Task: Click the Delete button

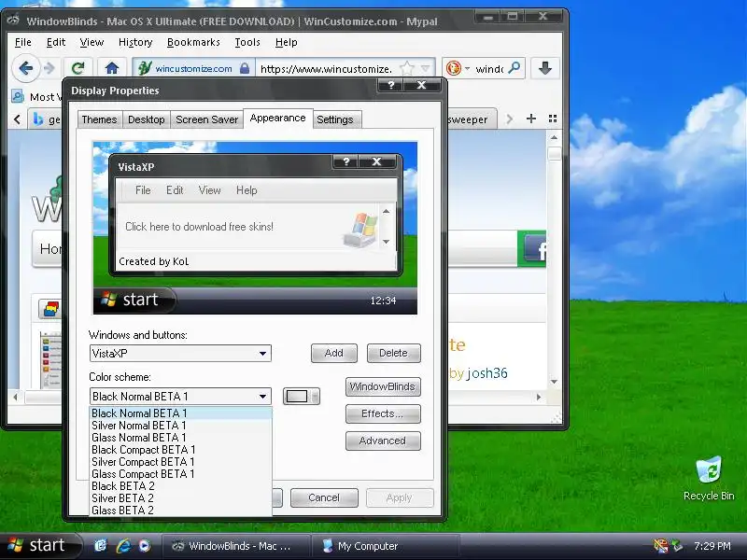Action: [393, 354]
